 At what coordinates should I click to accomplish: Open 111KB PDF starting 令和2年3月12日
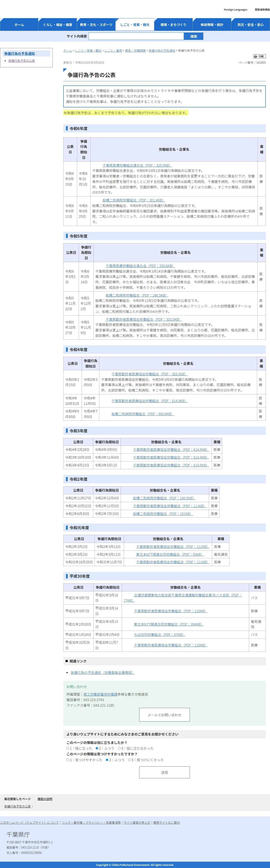coord(173,546)
